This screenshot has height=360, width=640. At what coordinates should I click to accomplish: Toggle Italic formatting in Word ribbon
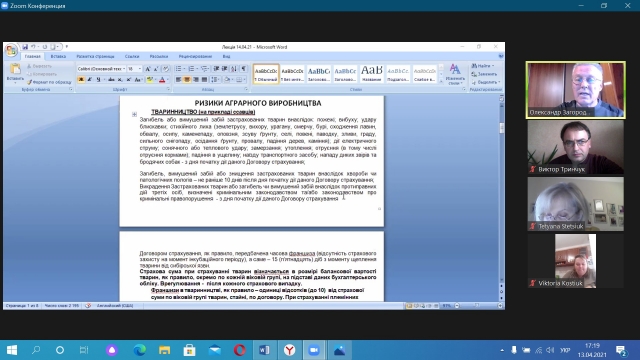click(x=89, y=80)
